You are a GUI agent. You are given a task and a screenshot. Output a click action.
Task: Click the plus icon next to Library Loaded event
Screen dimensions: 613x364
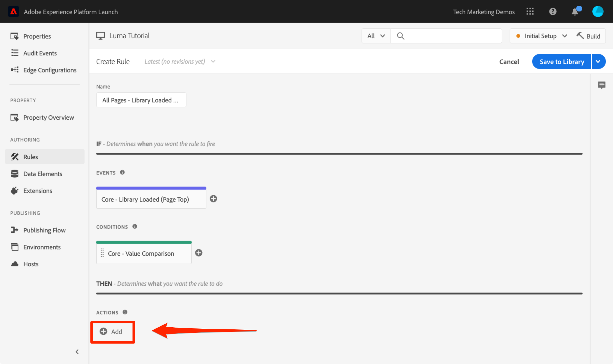(x=213, y=199)
